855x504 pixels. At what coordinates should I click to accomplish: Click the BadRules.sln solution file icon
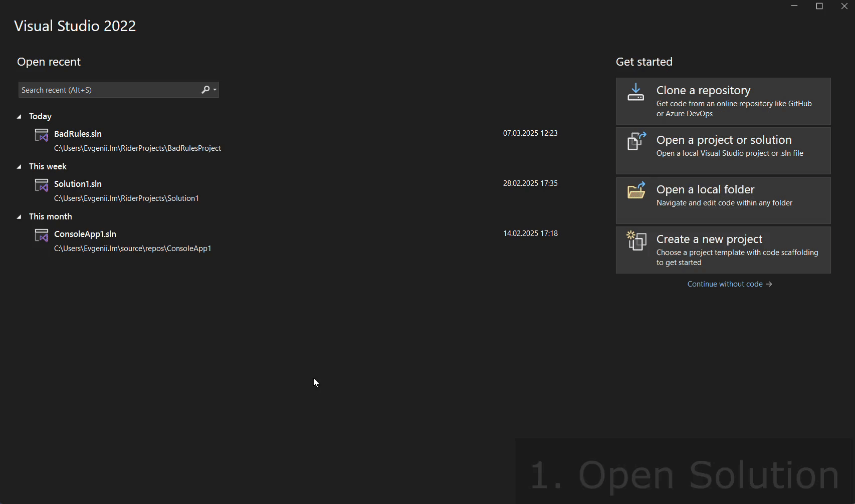point(42,135)
